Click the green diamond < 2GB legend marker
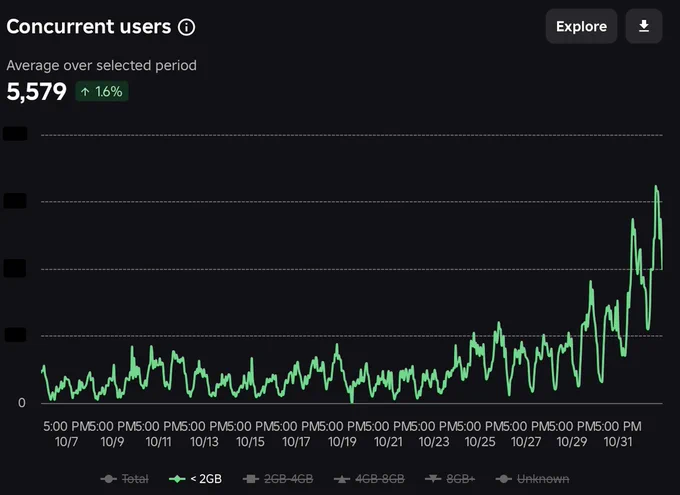680x495 pixels. (x=177, y=479)
